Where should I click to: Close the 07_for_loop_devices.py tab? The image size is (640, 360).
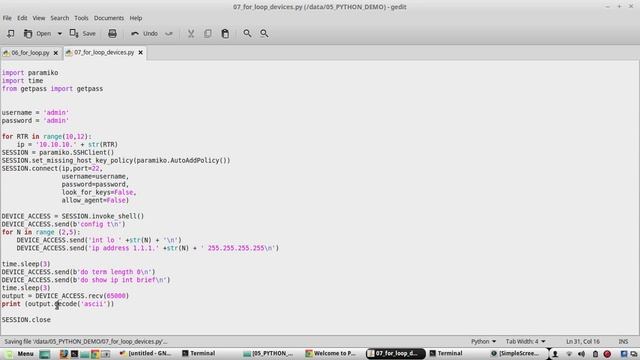coord(140,52)
